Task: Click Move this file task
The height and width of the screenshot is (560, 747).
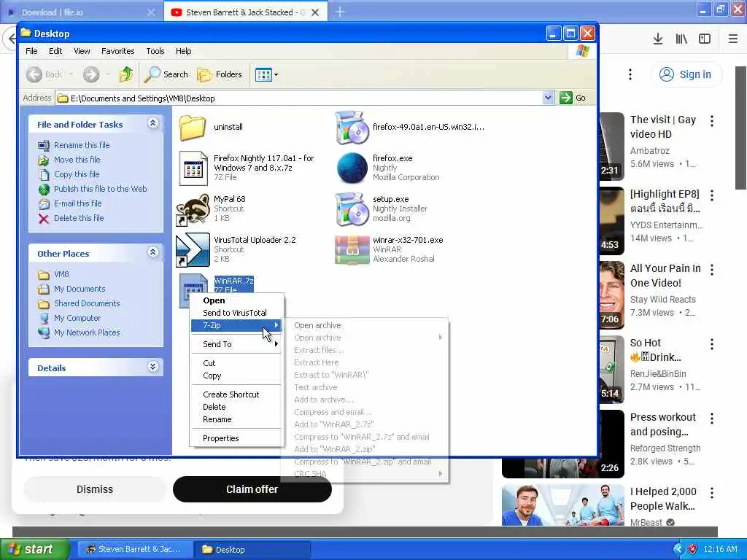Action: click(77, 160)
